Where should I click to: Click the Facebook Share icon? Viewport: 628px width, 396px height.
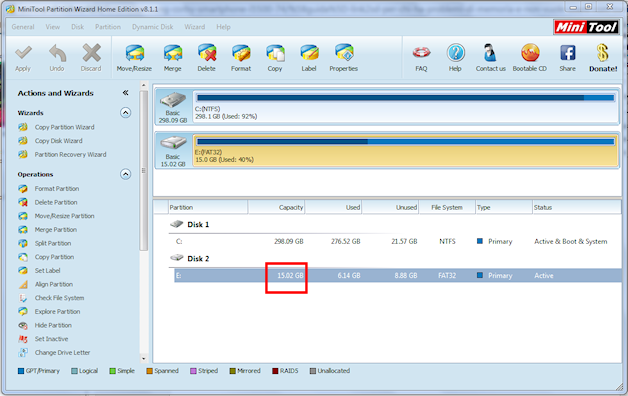coord(568,53)
